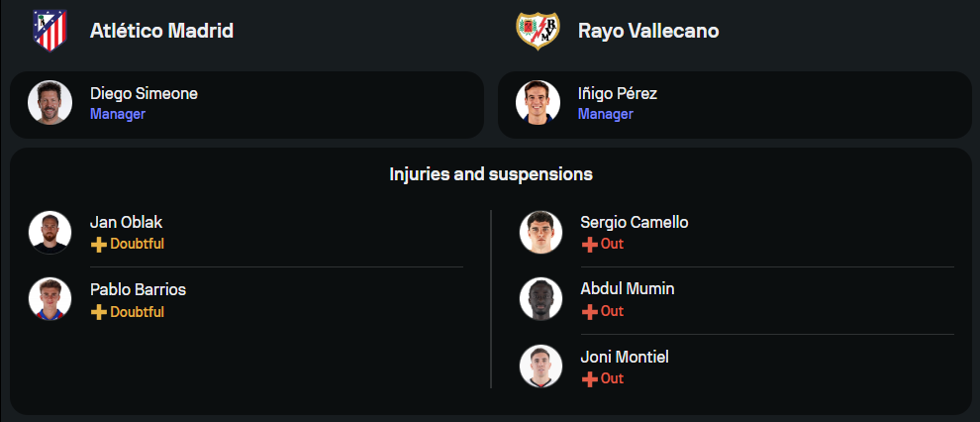Click Joni Montiel's player avatar
This screenshot has width=980, height=422.
540,367
